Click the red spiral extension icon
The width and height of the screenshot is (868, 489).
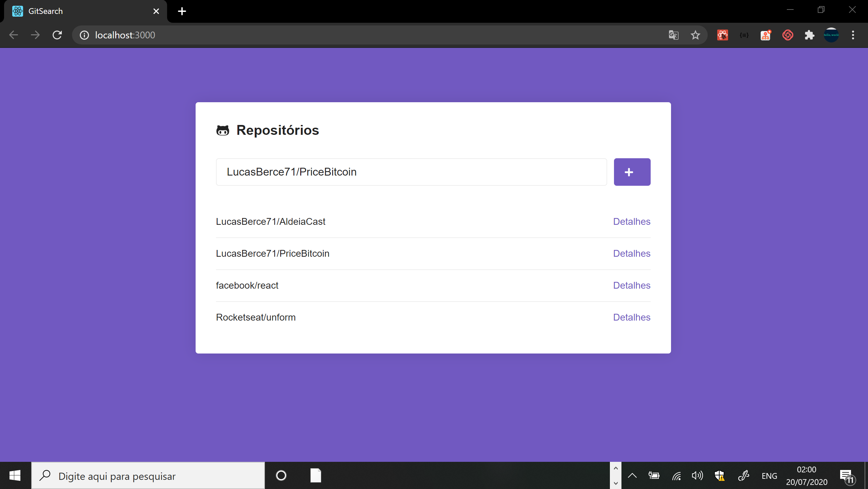coord(788,35)
